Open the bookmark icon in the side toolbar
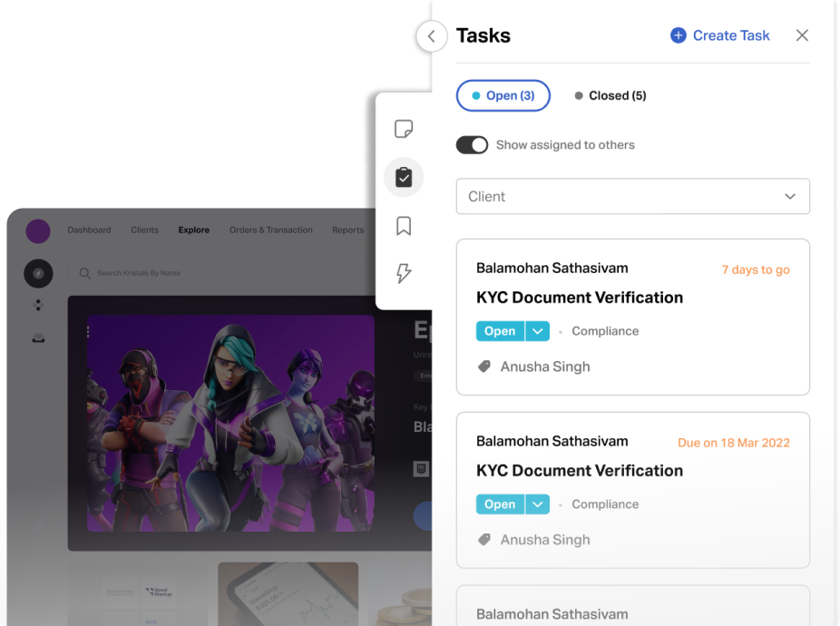 (404, 226)
